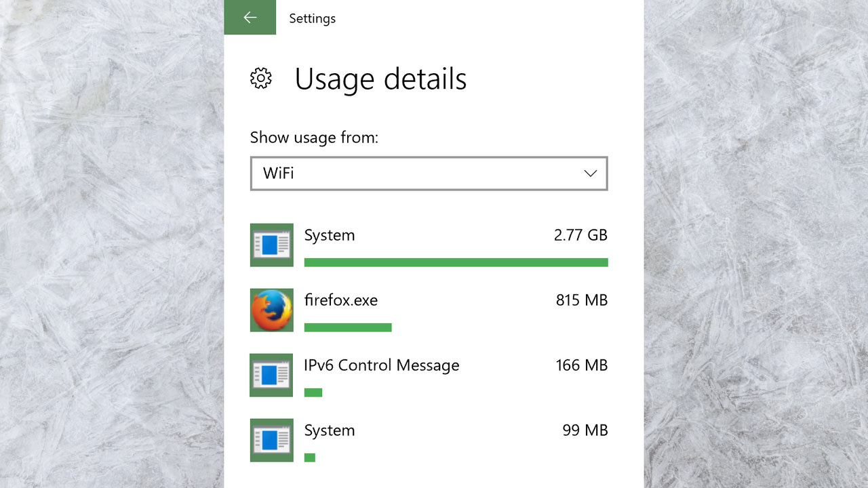Click the Usage details page heading
The width and height of the screenshot is (868, 488).
380,79
